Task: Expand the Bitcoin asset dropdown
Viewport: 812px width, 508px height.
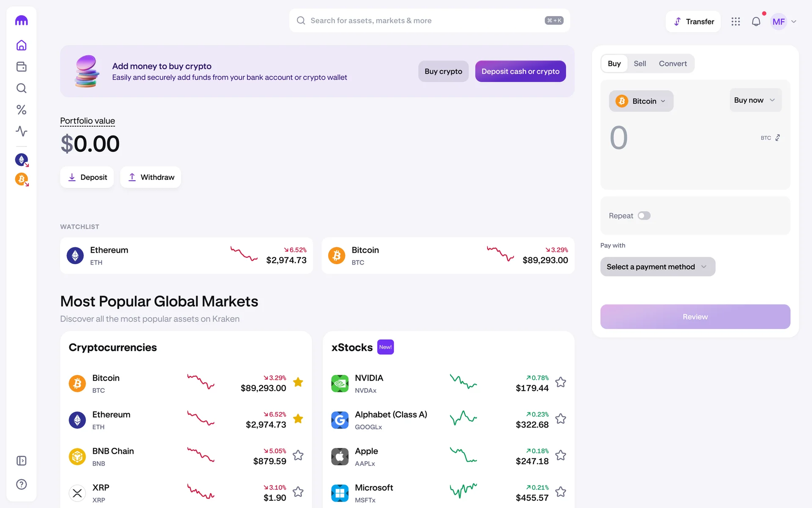Action: pos(641,101)
